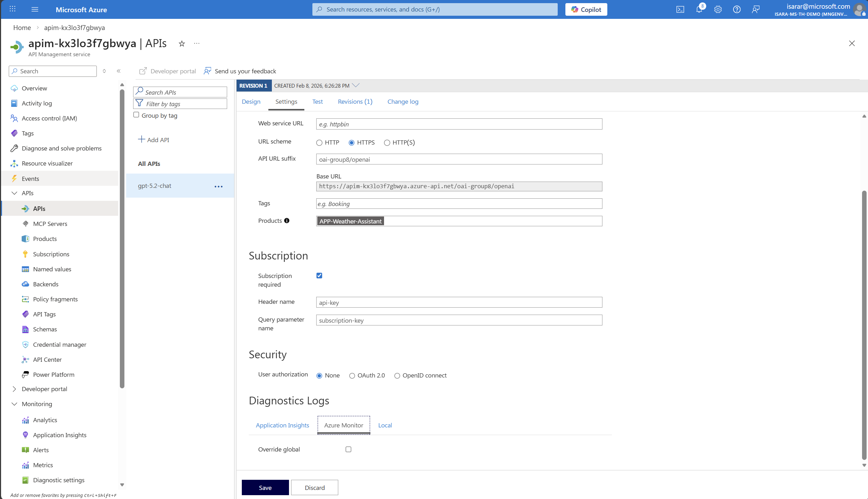Select Application Insights diagnostics tab
The height and width of the screenshot is (499, 868).
(282, 425)
